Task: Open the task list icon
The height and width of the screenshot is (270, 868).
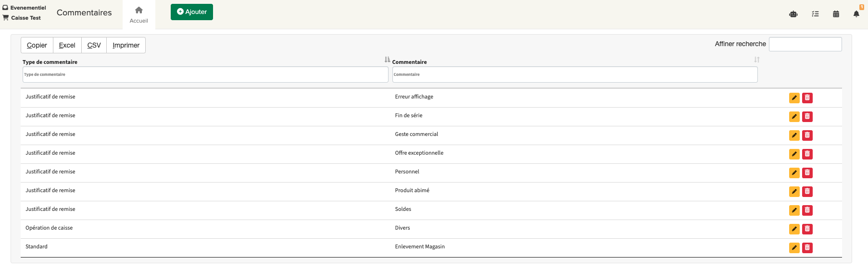Action: click(815, 14)
